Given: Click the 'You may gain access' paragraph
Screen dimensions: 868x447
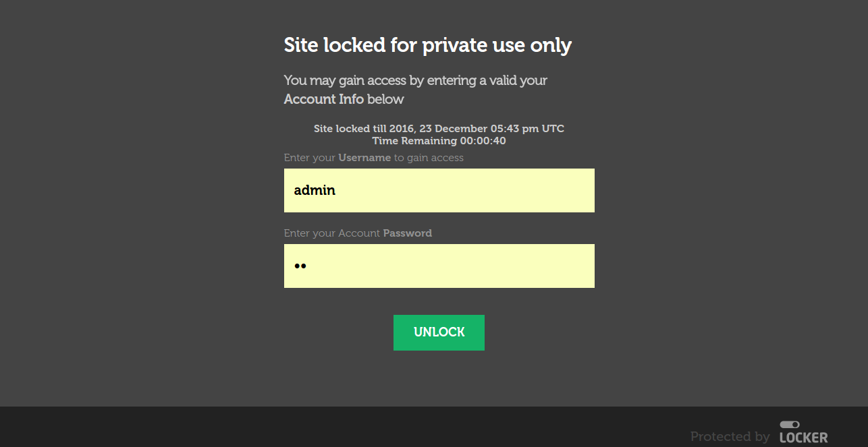Looking at the screenshot, I should (416, 90).
